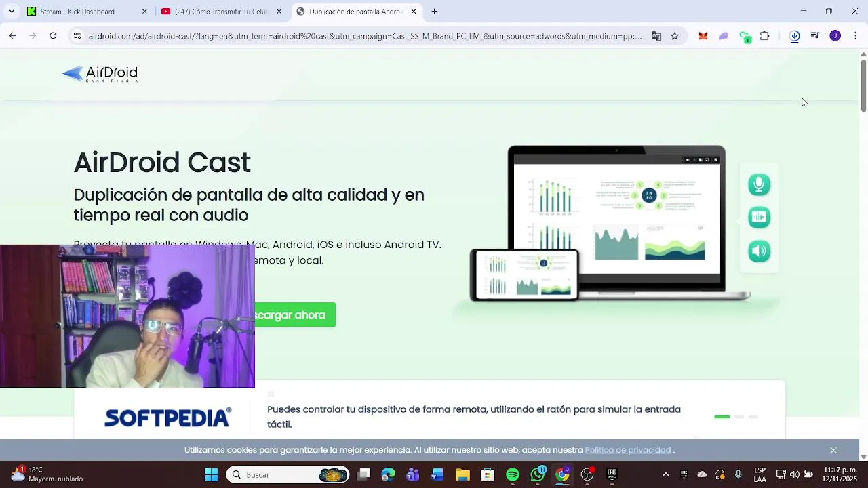Click the Google Translate page icon
The height and width of the screenshot is (488, 868).
pos(656,36)
